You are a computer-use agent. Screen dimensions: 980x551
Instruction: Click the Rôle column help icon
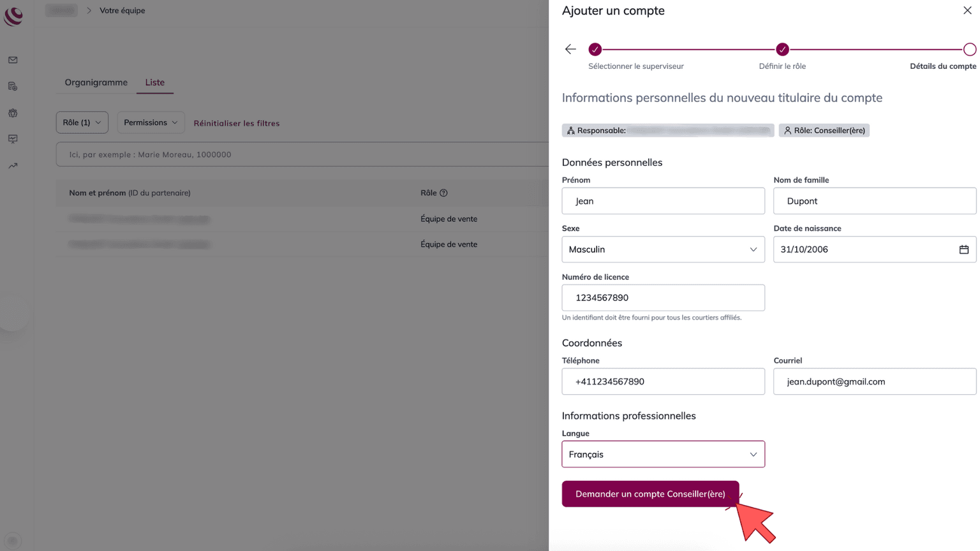443,193
